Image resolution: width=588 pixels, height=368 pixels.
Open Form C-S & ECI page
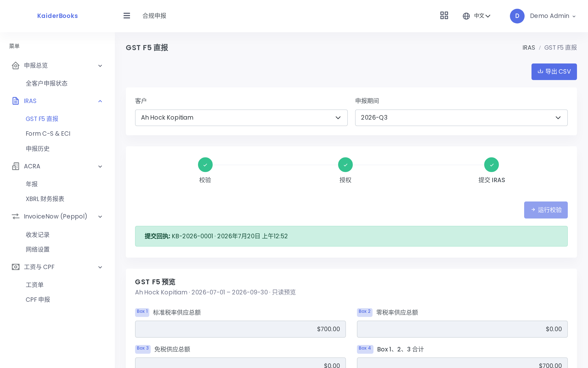(x=48, y=134)
